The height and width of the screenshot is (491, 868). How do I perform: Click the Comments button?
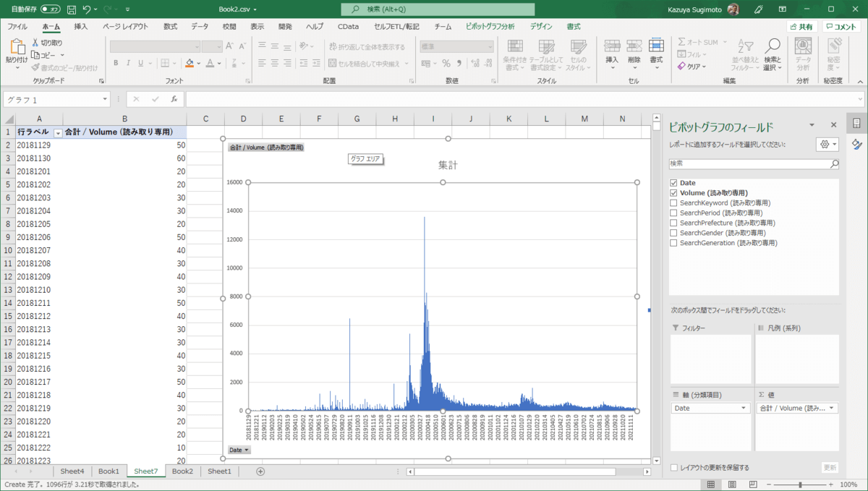coord(841,27)
